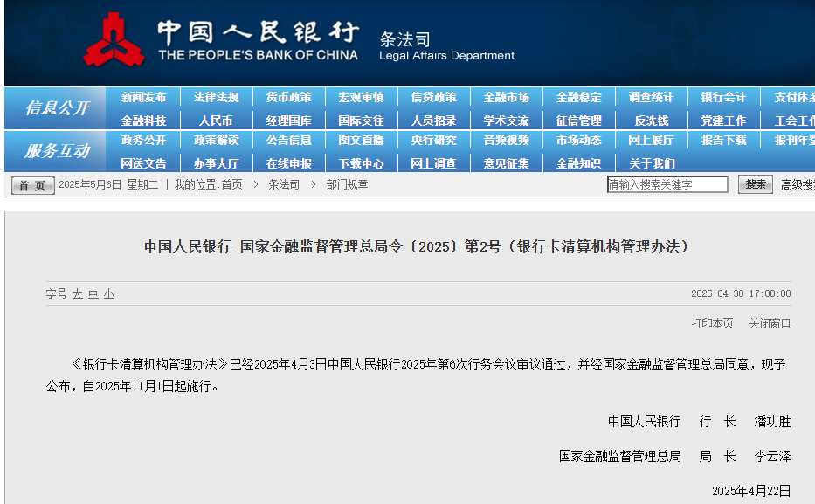This screenshot has height=504, width=815.
Task: Click the director name 李云泽
Action: point(772,456)
